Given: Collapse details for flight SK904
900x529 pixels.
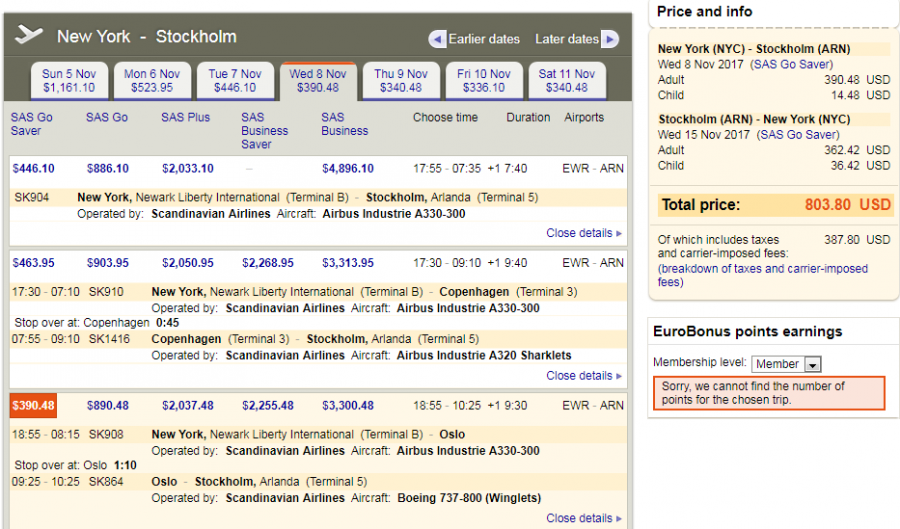Looking at the screenshot, I should point(583,233).
